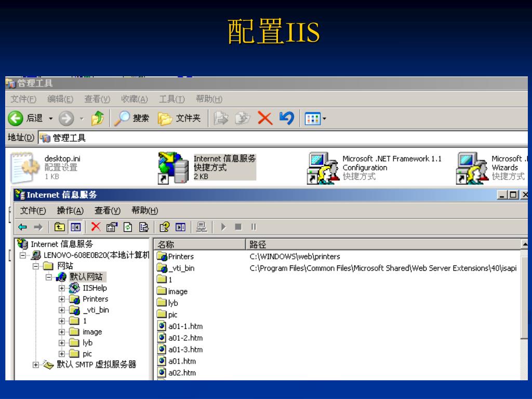Open 帮助(H) menu in IIS window
532x399 pixels.
click(x=145, y=211)
